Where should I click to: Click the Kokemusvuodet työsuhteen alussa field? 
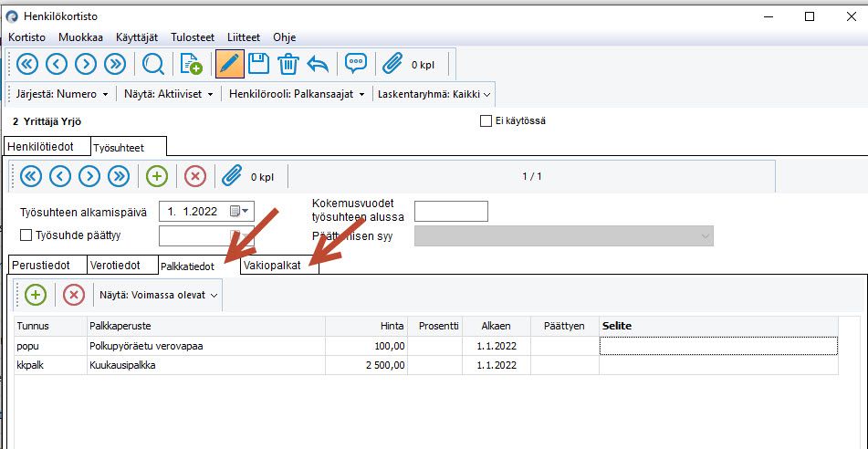coord(451,211)
